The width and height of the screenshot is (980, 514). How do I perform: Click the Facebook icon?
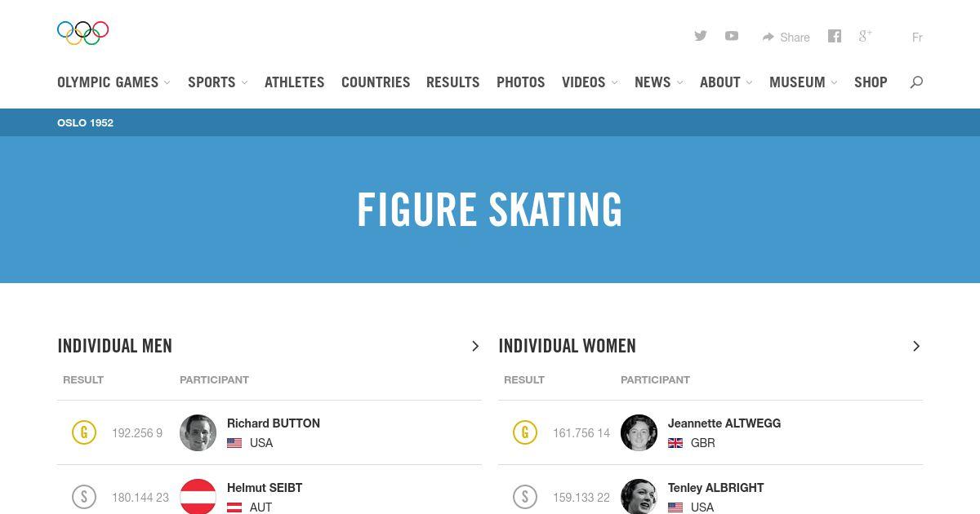pos(834,36)
